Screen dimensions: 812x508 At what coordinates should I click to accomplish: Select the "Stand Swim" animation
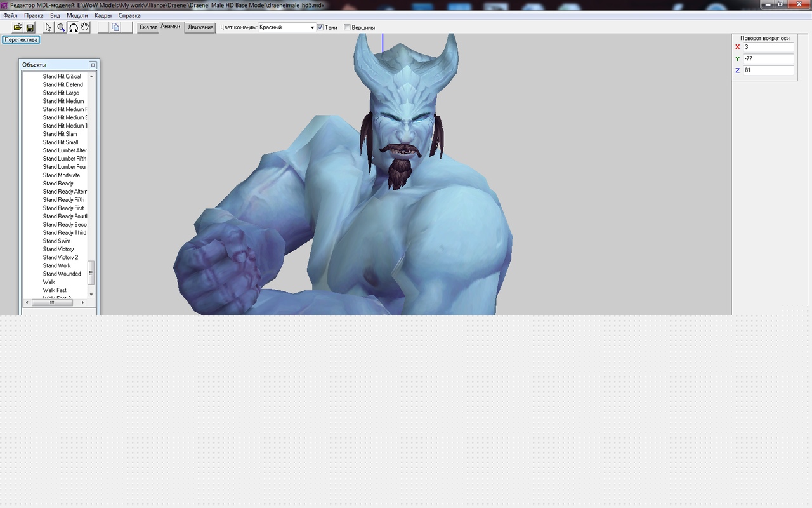(57, 241)
